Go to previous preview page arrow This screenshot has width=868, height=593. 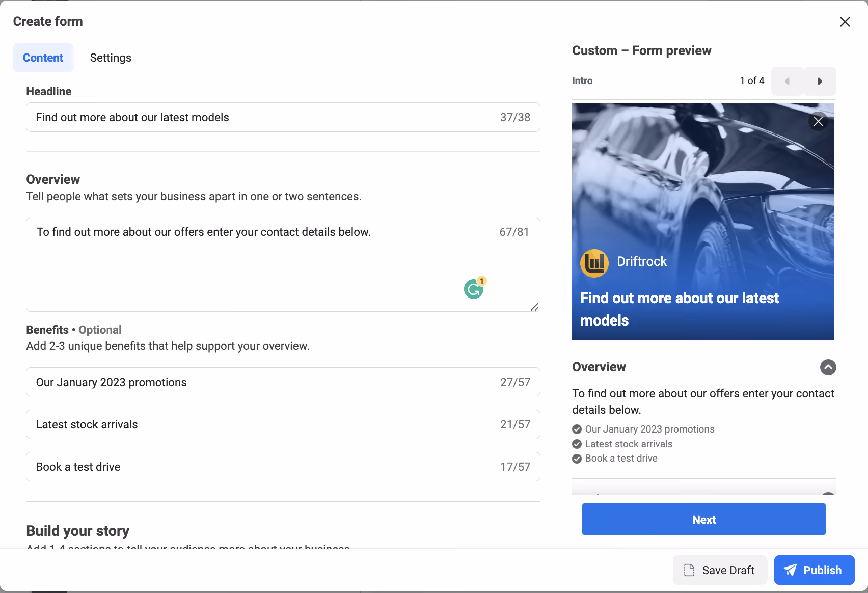788,81
